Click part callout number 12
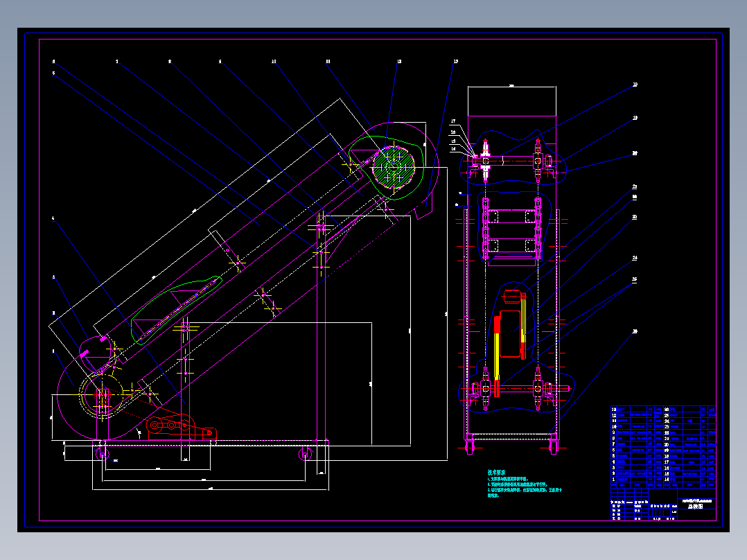Screen dimensions: 747x560 pyautogui.click(x=399, y=62)
